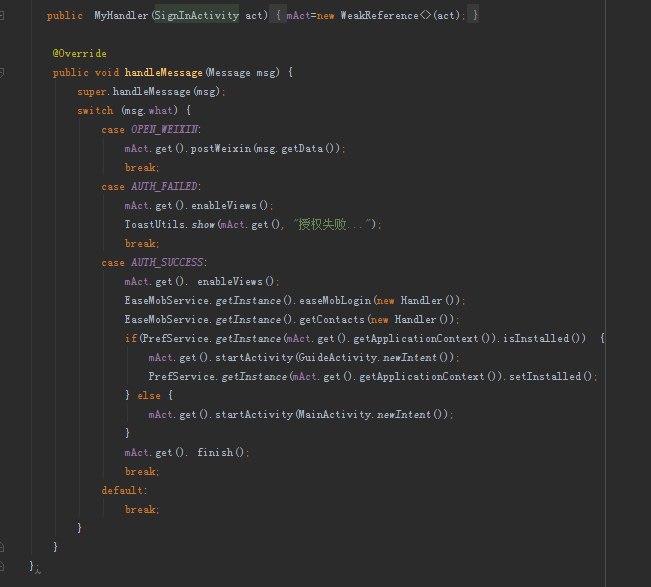The image size is (651, 587).
Task: Click WeakReference in the constructor body
Action: (x=379, y=15)
